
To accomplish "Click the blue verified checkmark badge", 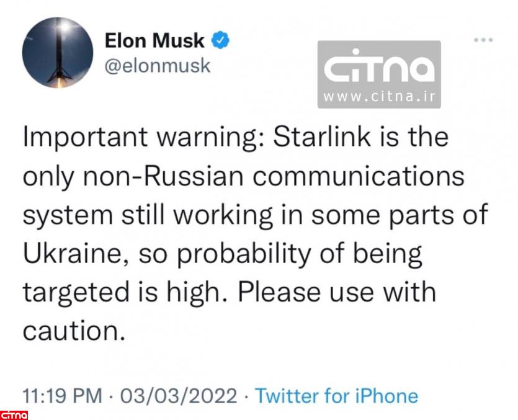I will [221, 41].
